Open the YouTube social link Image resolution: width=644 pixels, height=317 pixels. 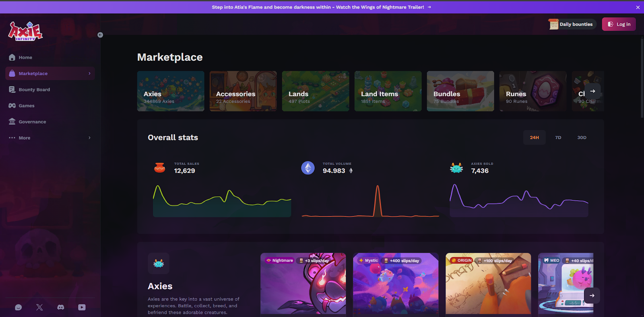coord(82,307)
